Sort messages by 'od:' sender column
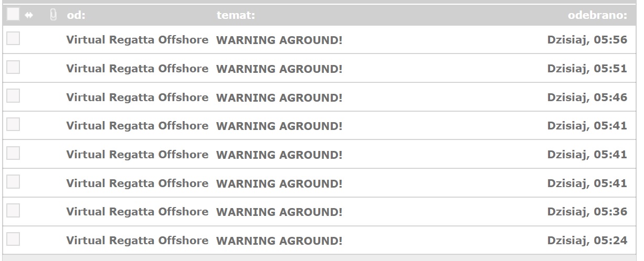 [x=76, y=16]
